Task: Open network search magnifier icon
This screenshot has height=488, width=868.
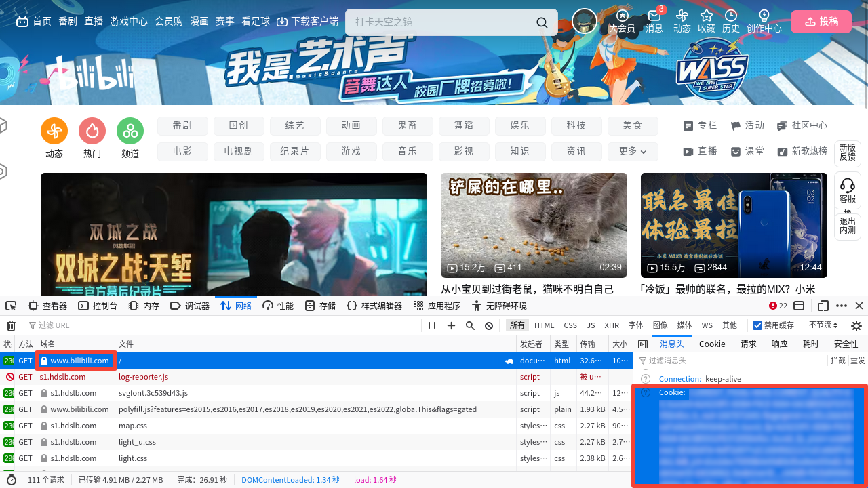Action: point(470,326)
